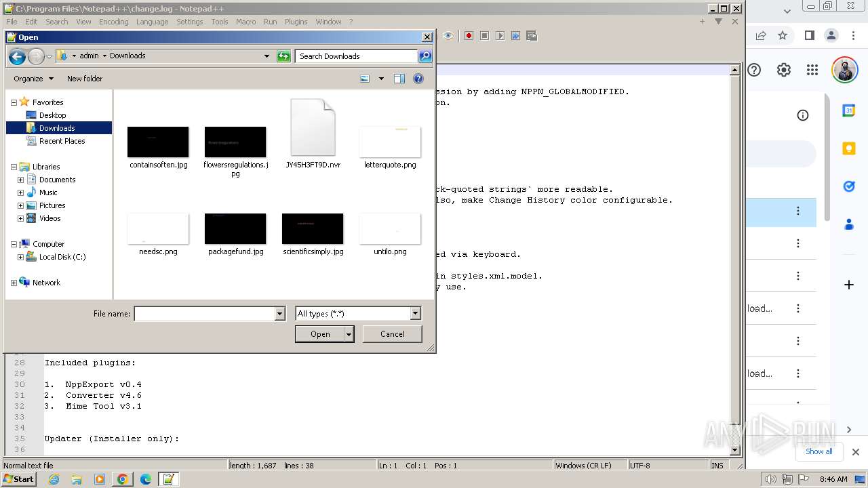This screenshot has width=868, height=488.
Task: Open Notepad++ Settings menu
Action: point(190,22)
